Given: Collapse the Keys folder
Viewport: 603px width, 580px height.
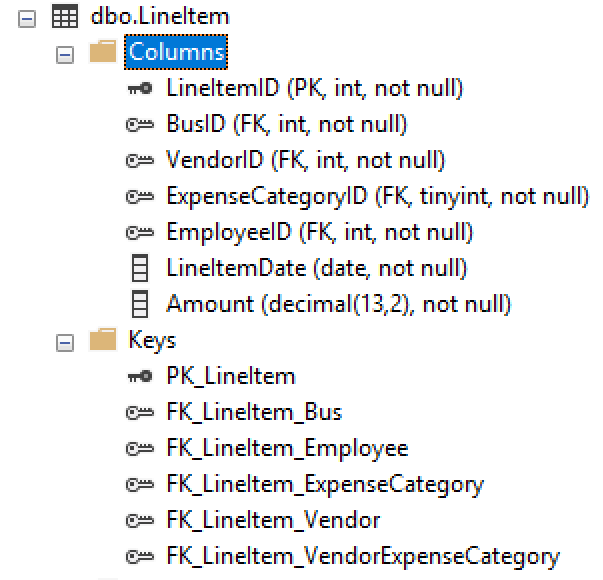Looking at the screenshot, I should (65, 342).
